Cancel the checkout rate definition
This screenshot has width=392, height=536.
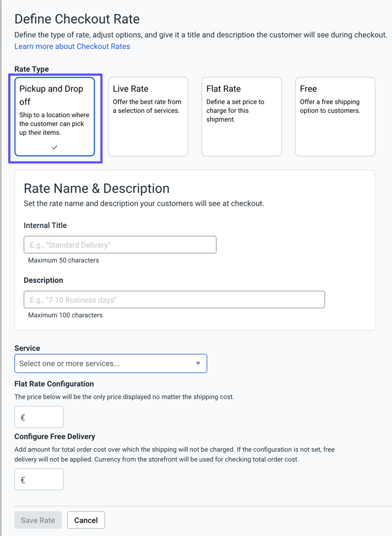pyautogui.click(x=85, y=520)
